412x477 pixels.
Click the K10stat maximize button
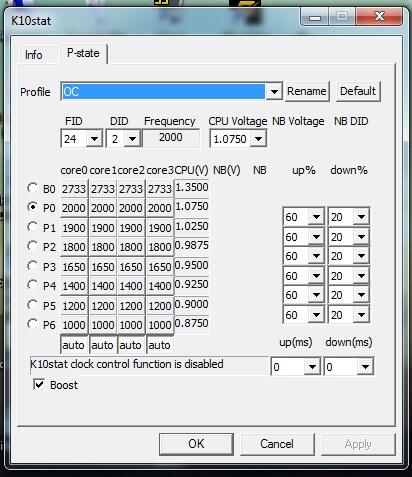click(342, 17)
